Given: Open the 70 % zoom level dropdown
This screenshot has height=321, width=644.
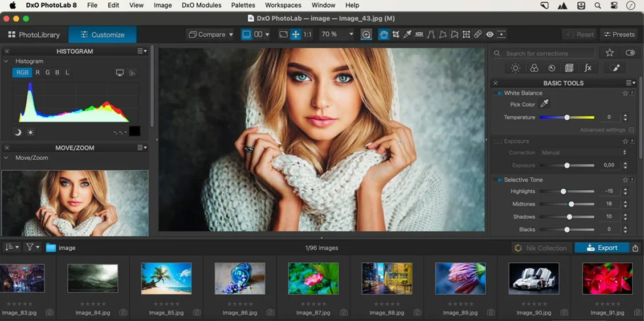Looking at the screenshot, I should coord(351,35).
